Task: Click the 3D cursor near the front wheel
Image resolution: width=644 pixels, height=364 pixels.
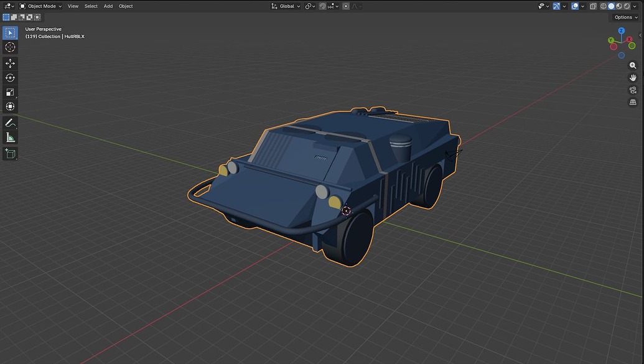Action: 346,211
